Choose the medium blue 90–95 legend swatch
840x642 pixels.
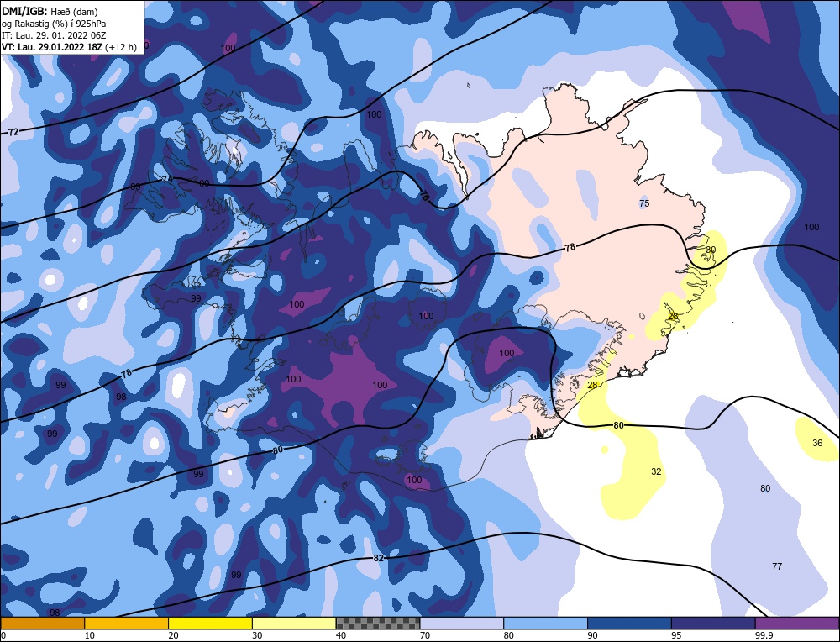[629, 624]
